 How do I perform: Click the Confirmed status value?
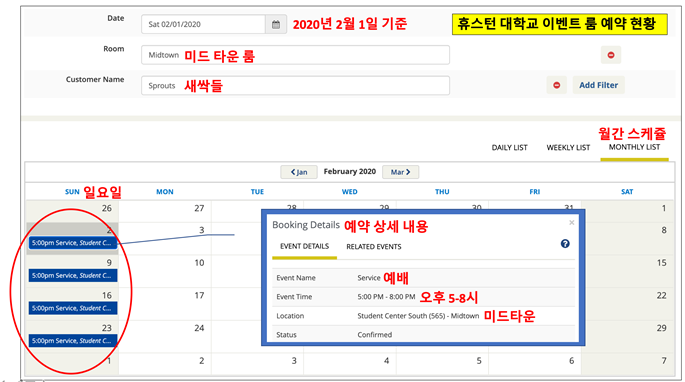click(x=374, y=335)
